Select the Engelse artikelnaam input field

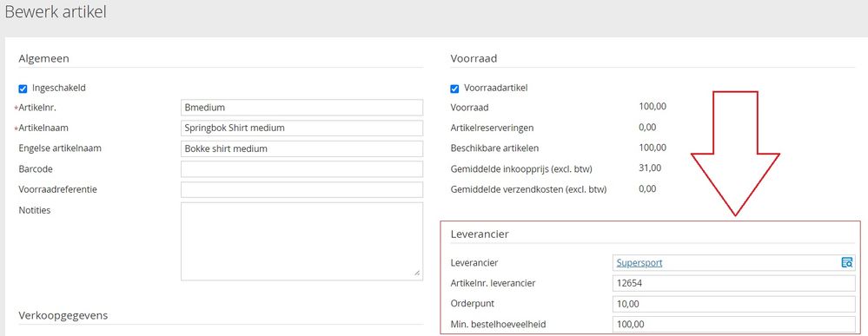(x=301, y=148)
